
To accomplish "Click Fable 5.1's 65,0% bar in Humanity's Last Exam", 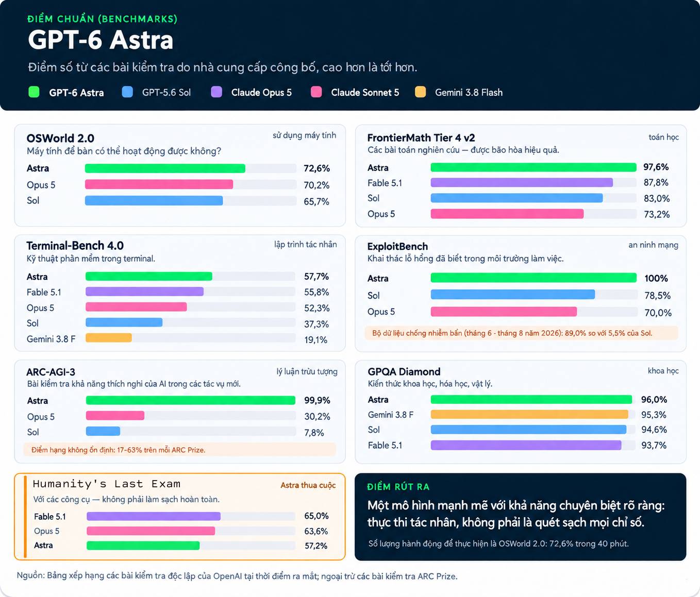I will 154,516.
